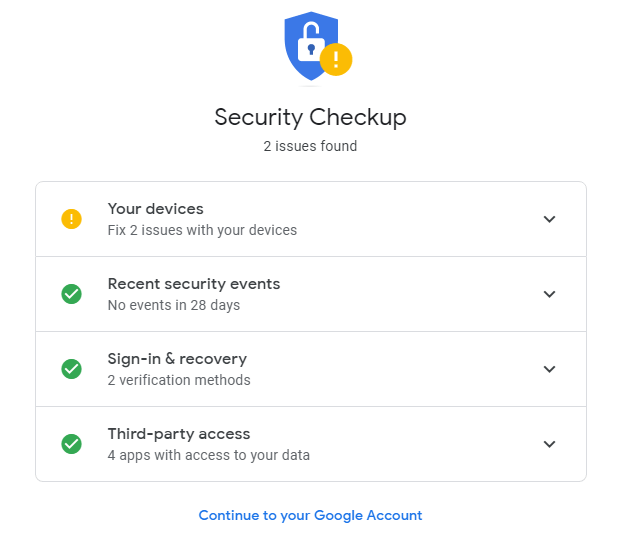The width and height of the screenshot is (630, 550).
Task: Click the Security Checkup title
Action: point(310,117)
